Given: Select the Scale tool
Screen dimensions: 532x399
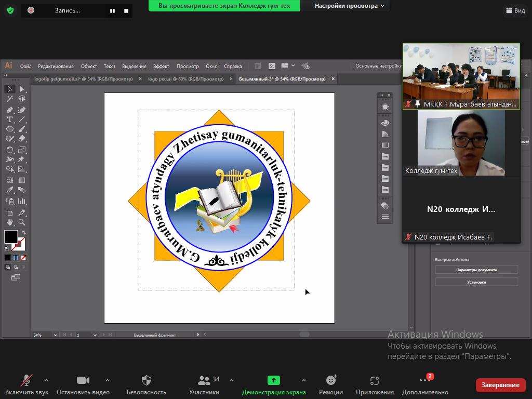Looking at the screenshot, I should point(22,150).
